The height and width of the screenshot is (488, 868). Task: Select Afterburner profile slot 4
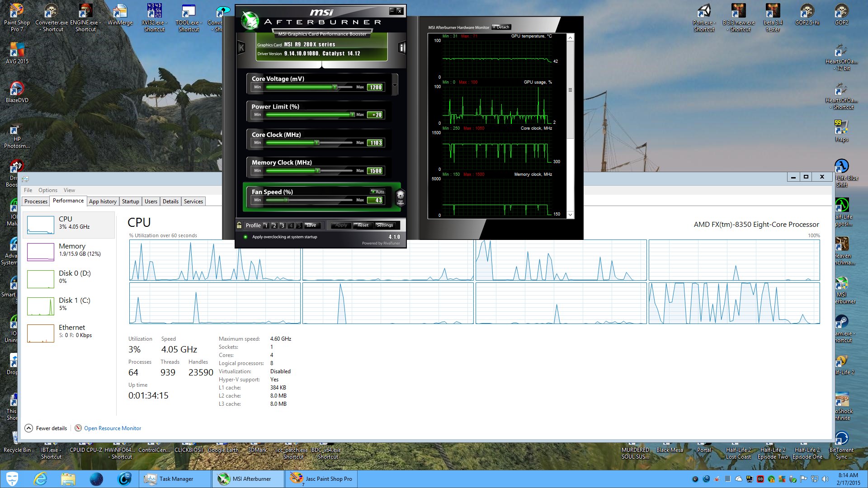(291, 225)
